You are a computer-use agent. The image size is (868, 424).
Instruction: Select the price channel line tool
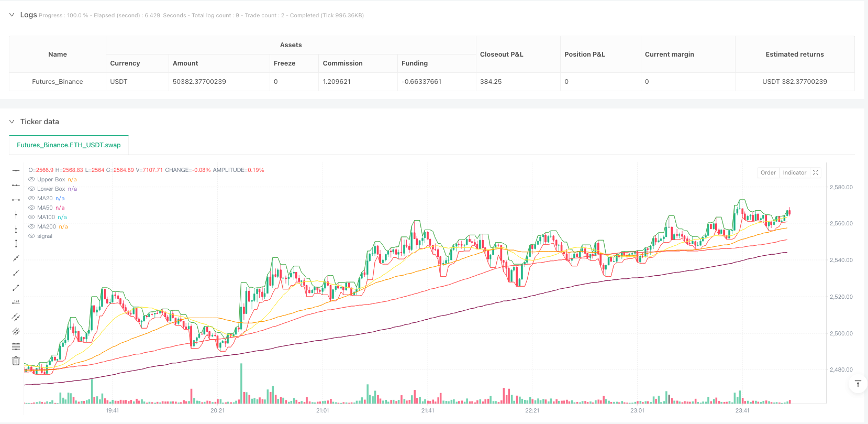(x=16, y=317)
